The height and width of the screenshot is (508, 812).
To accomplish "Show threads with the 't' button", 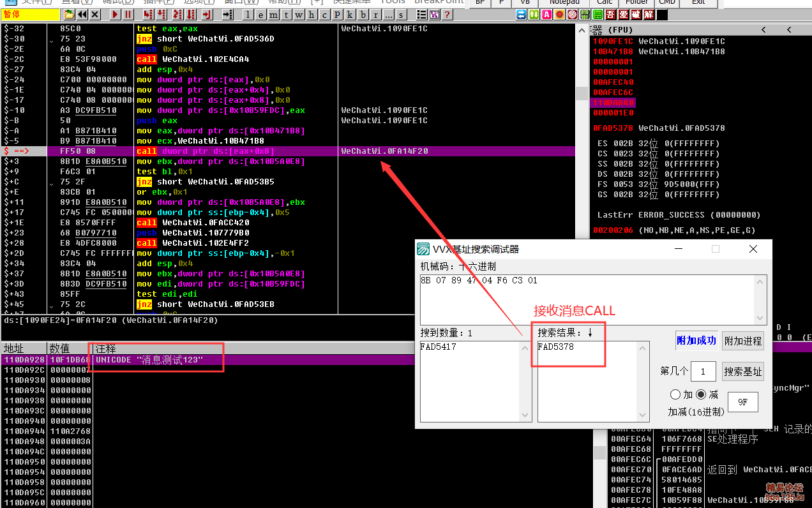I will (x=287, y=14).
